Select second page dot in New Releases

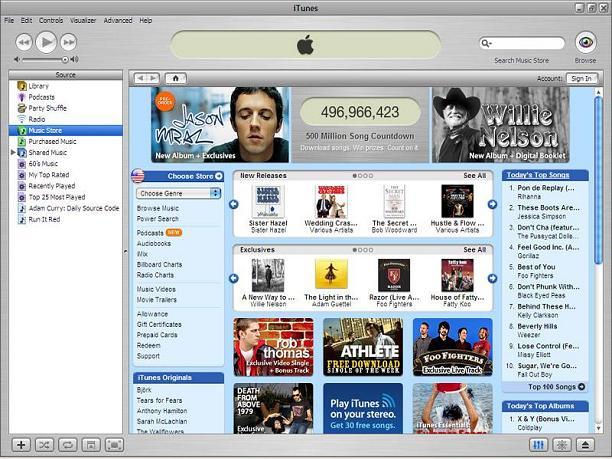pyautogui.click(x=360, y=176)
